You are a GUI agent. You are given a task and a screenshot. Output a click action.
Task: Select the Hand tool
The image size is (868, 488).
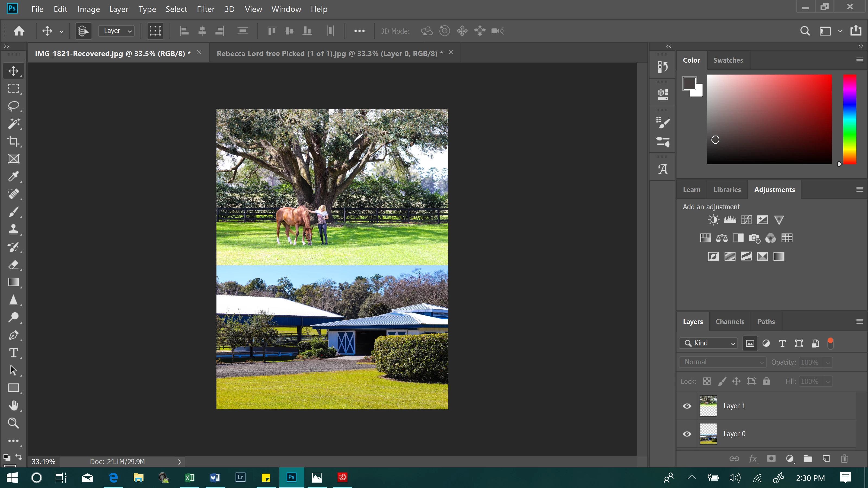[x=14, y=406]
